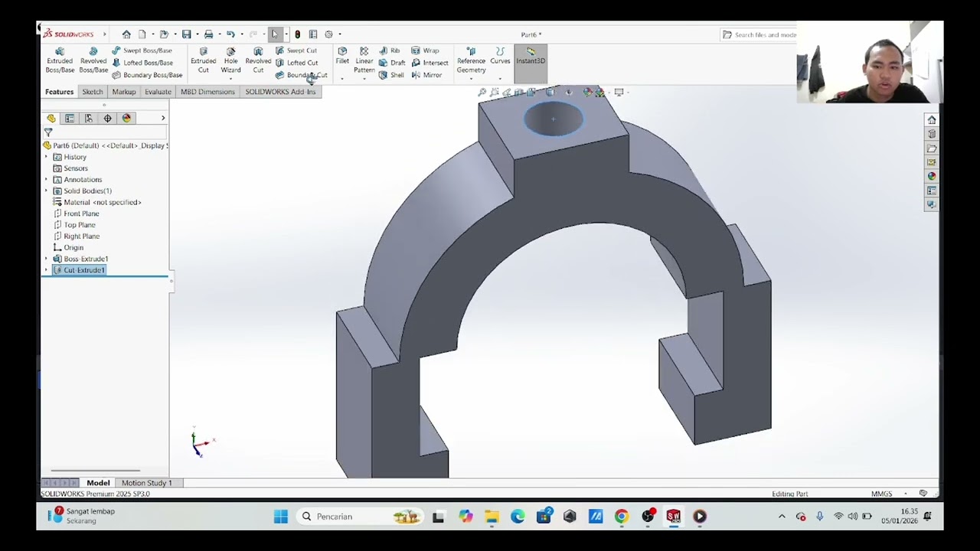
Task: Expand the feature manager panel tabs arrow
Action: (162, 119)
